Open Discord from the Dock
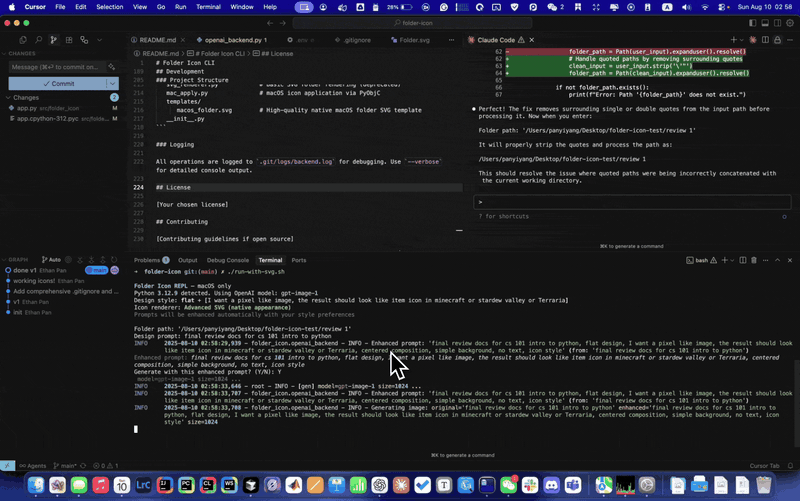Image resolution: width=800 pixels, height=501 pixels. 552,485
